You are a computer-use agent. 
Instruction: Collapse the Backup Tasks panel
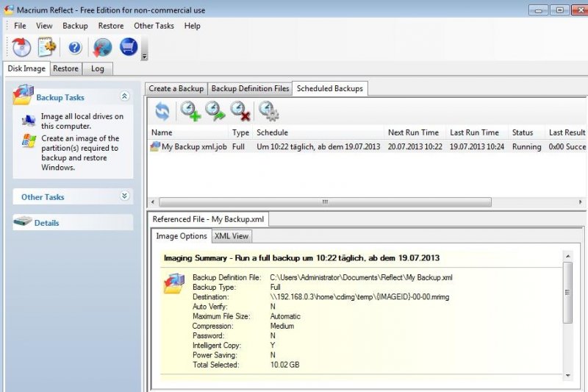click(125, 96)
